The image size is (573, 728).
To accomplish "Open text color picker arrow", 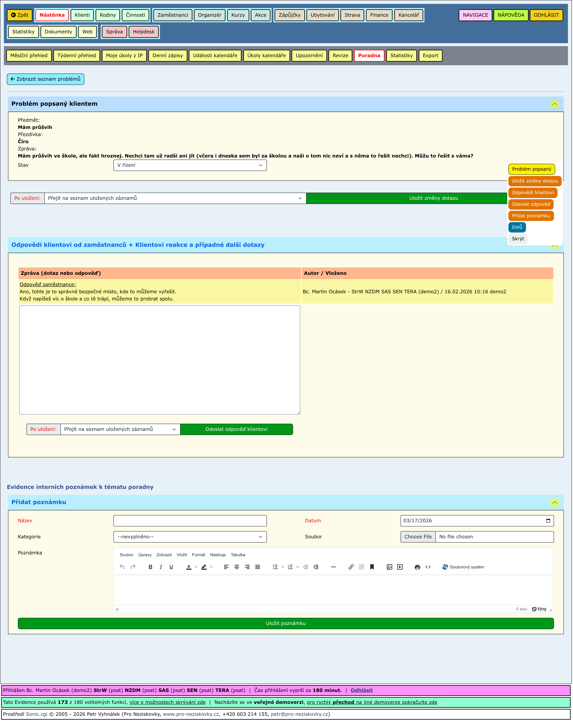I will click(x=196, y=567).
